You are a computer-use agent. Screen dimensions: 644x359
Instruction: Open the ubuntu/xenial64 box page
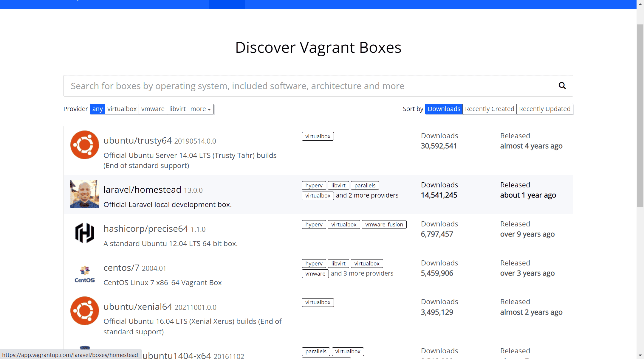click(x=138, y=307)
